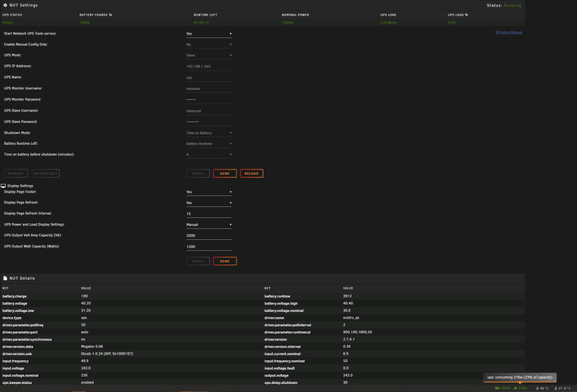
Task: Click DONE button under Display Settings
Action: click(x=225, y=262)
